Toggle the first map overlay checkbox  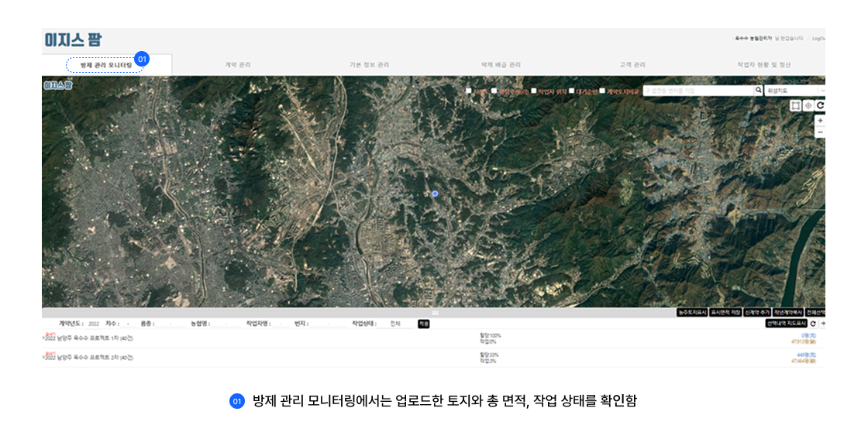pyautogui.click(x=469, y=91)
